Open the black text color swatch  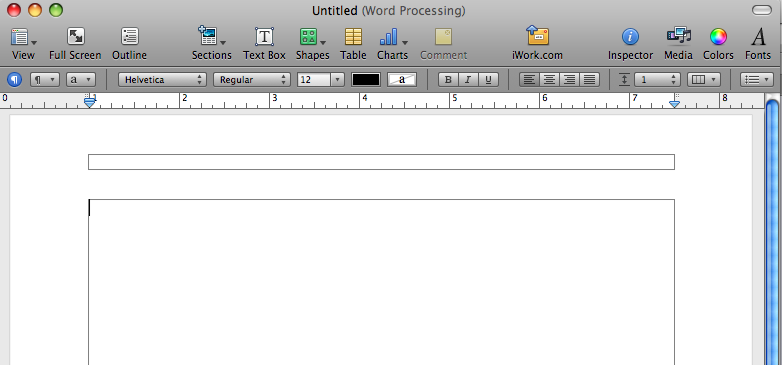point(366,80)
